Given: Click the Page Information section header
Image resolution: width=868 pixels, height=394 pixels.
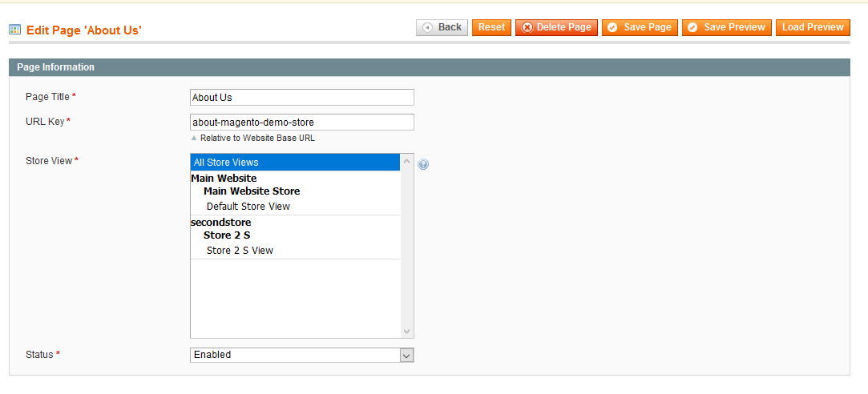Looking at the screenshot, I should point(55,67).
